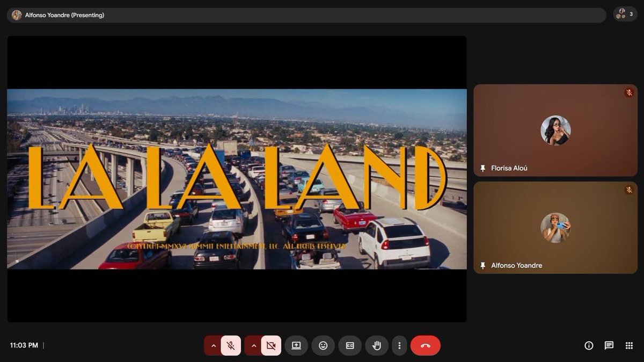
Task: Open participants list showing 3 people
Action: click(x=625, y=14)
